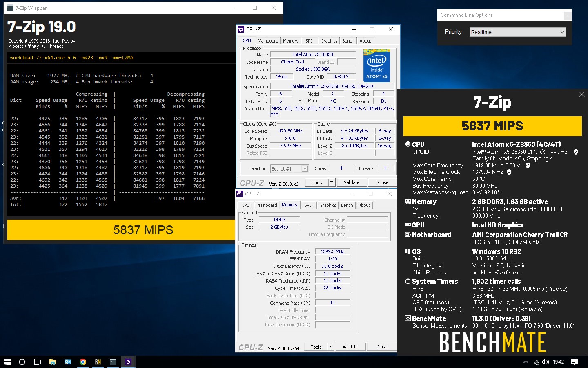Image resolution: width=588 pixels, height=368 pixels.
Task: Open the Action Center notifications icon
Action: [575, 362]
